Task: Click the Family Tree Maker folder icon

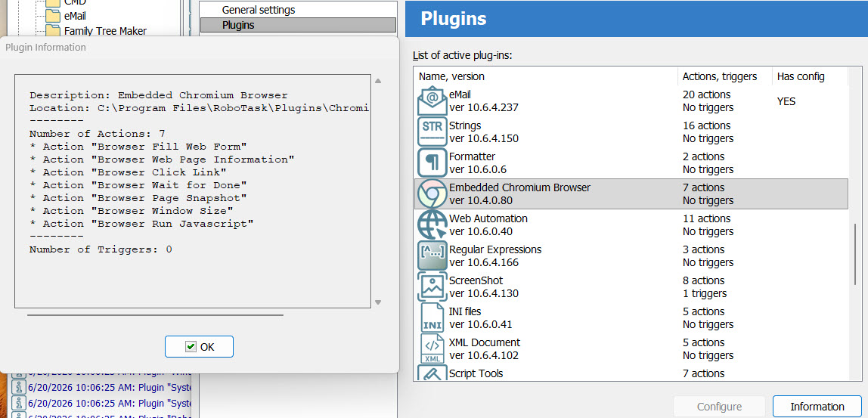Action: pyautogui.click(x=52, y=30)
